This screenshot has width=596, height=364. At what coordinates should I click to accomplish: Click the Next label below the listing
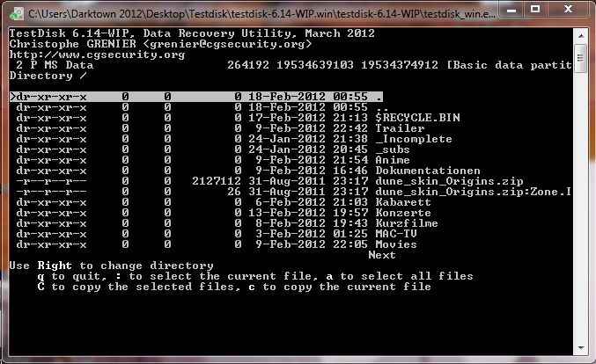point(382,254)
